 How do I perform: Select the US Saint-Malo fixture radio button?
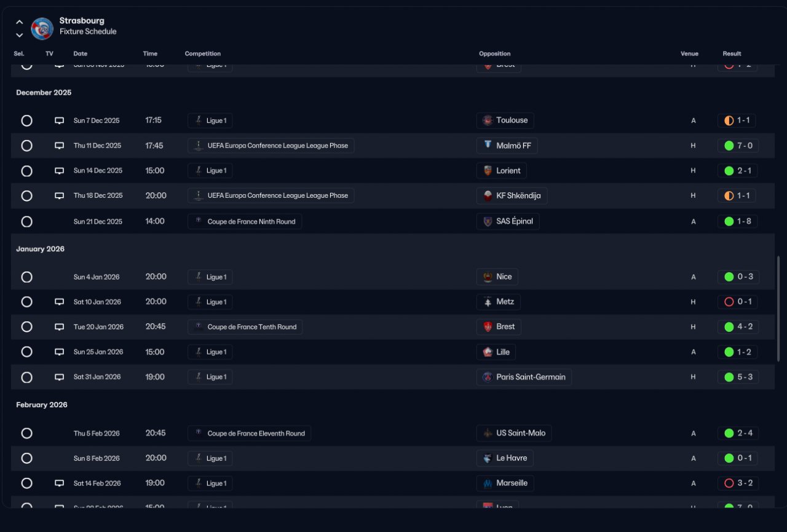[x=27, y=434]
